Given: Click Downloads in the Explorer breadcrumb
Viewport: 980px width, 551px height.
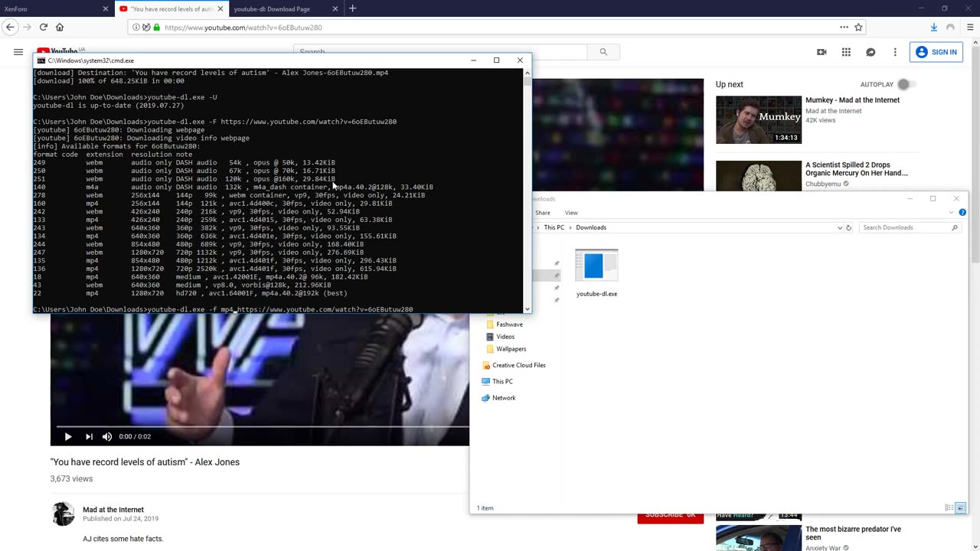Looking at the screenshot, I should click(x=591, y=227).
